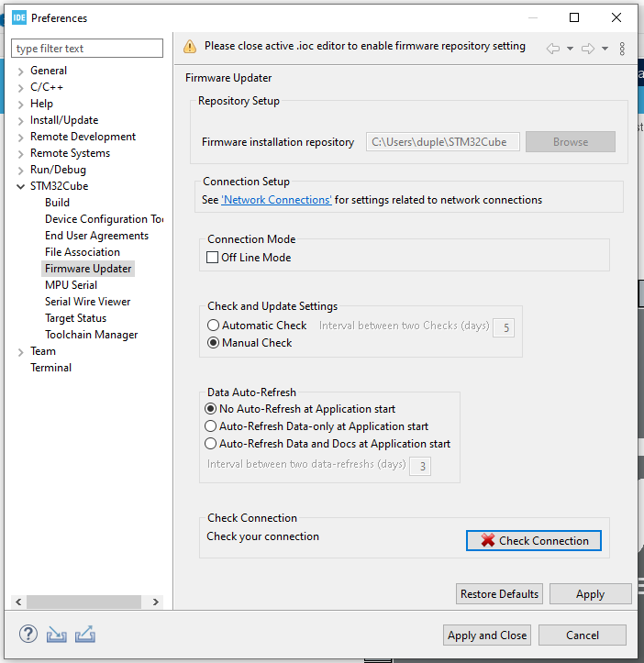The height and width of the screenshot is (663, 644).
Task: Click the Check Connection button
Action: (534, 540)
